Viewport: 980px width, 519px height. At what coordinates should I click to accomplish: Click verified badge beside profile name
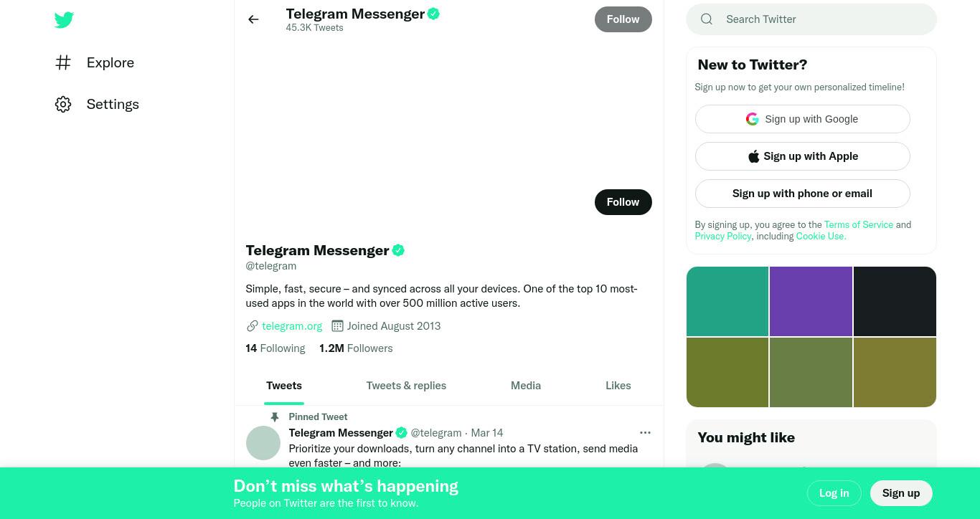coord(398,250)
